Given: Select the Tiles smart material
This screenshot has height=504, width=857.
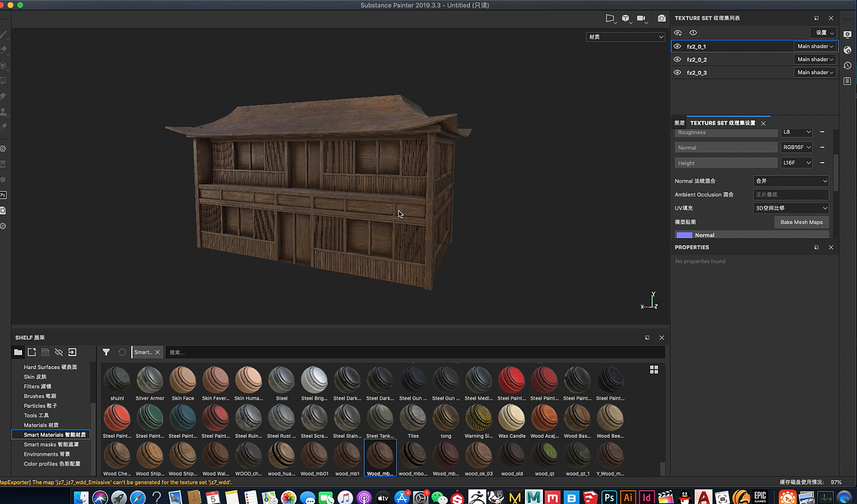Looking at the screenshot, I should (413, 421).
